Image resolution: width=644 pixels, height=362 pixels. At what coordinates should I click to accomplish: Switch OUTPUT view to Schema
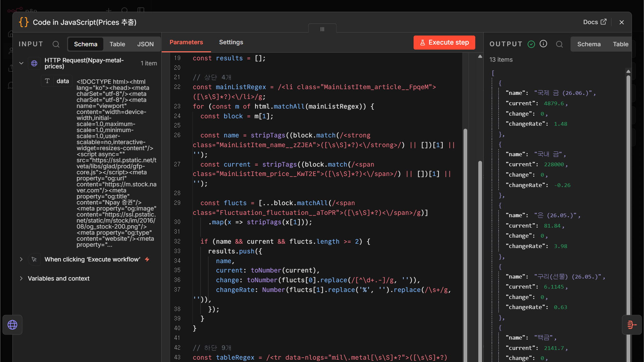(589, 44)
